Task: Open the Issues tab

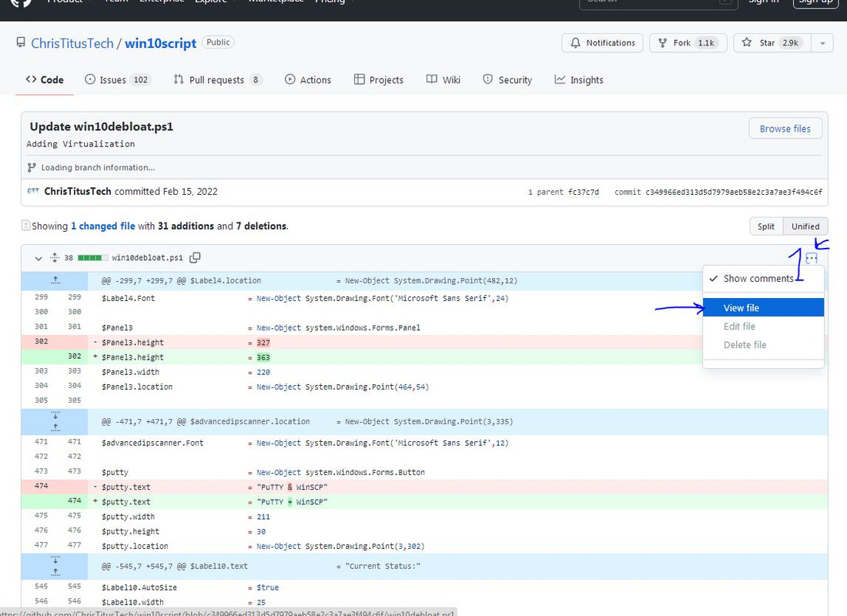Action: tap(118, 80)
